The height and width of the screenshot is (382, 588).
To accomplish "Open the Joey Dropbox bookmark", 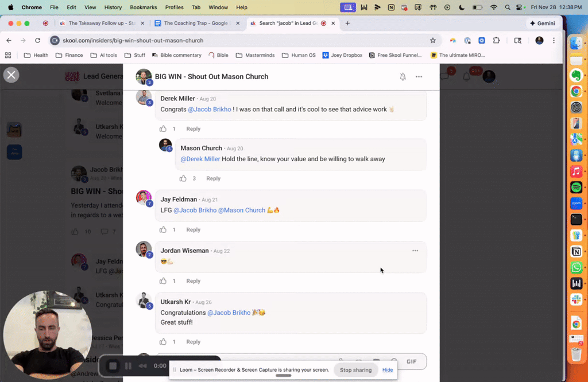I will pyautogui.click(x=342, y=56).
